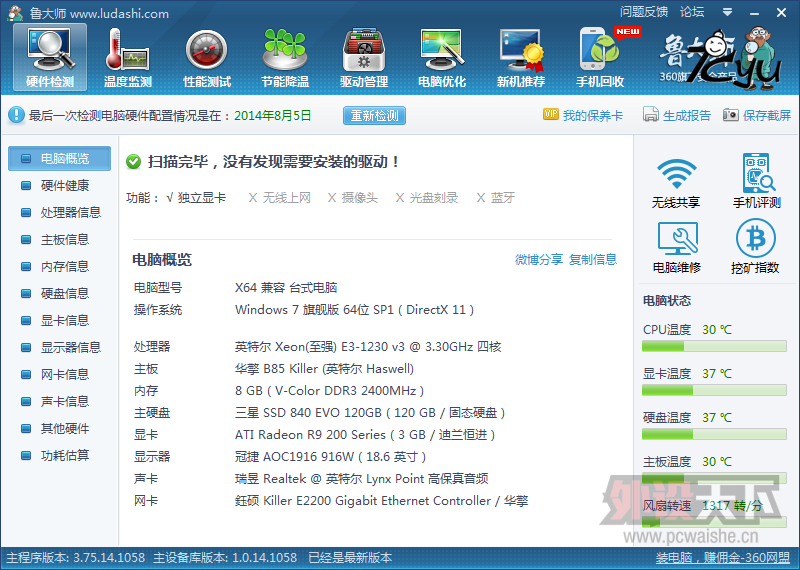Open the 论坛 forum link
Image resolution: width=800 pixels, height=570 pixels.
(x=692, y=12)
